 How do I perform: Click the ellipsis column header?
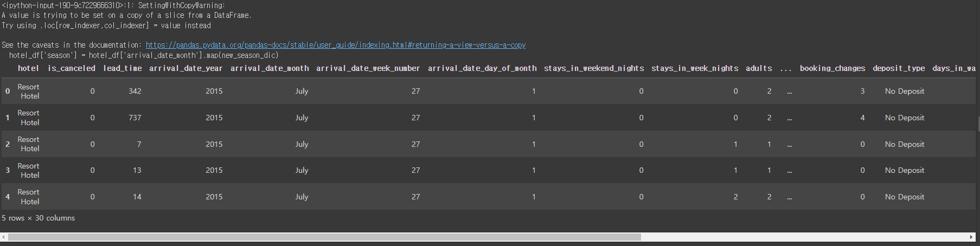pyautogui.click(x=786, y=68)
